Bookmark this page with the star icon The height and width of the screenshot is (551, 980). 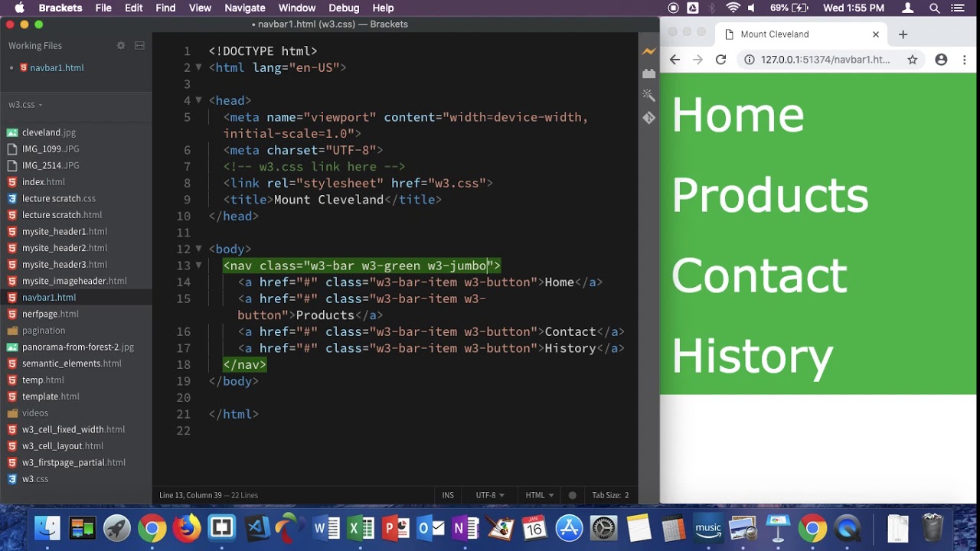point(912,60)
